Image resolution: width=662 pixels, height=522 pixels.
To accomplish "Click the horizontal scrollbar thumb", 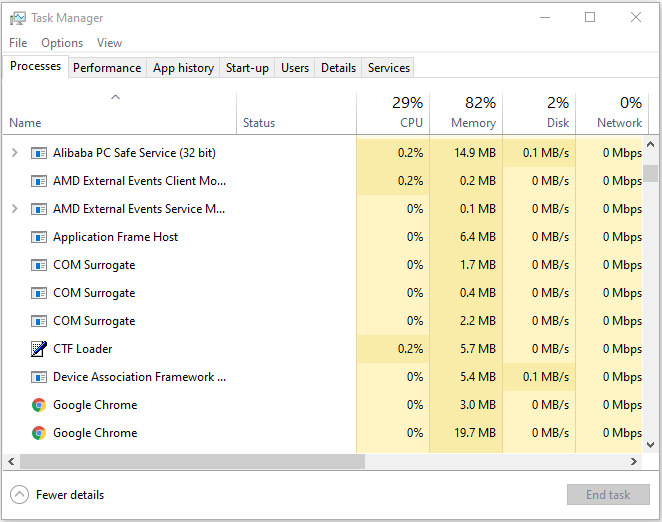I will 192,462.
